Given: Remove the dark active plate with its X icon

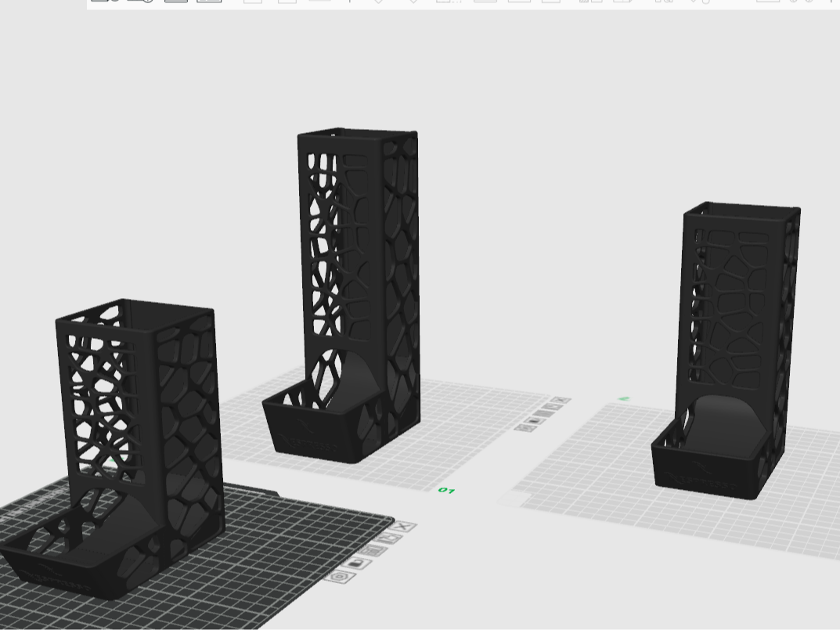Looking at the screenshot, I should pyautogui.click(x=405, y=527).
